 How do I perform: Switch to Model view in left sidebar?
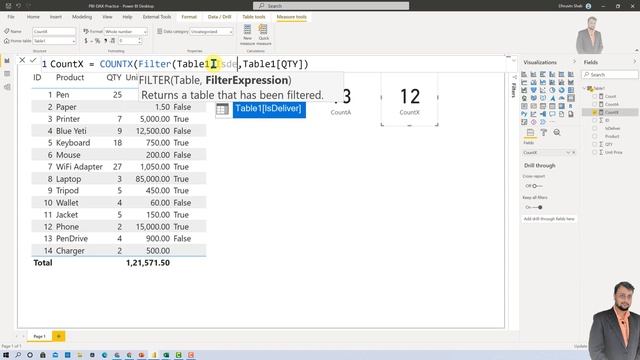7,87
